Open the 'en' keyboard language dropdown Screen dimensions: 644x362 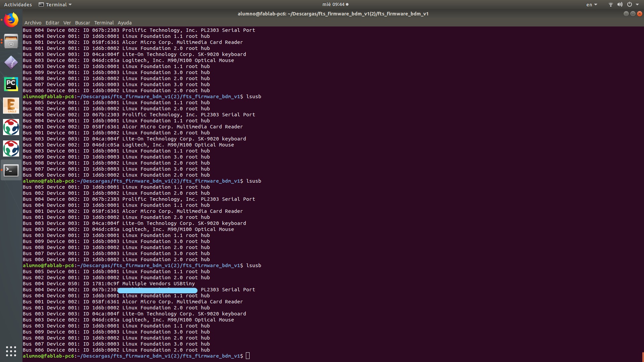click(x=591, y=5)
